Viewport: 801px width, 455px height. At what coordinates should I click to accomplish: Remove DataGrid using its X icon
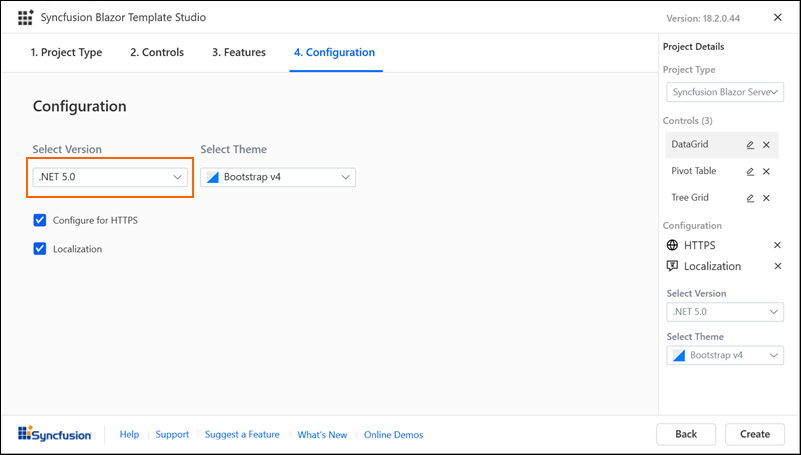coord(767,145)
